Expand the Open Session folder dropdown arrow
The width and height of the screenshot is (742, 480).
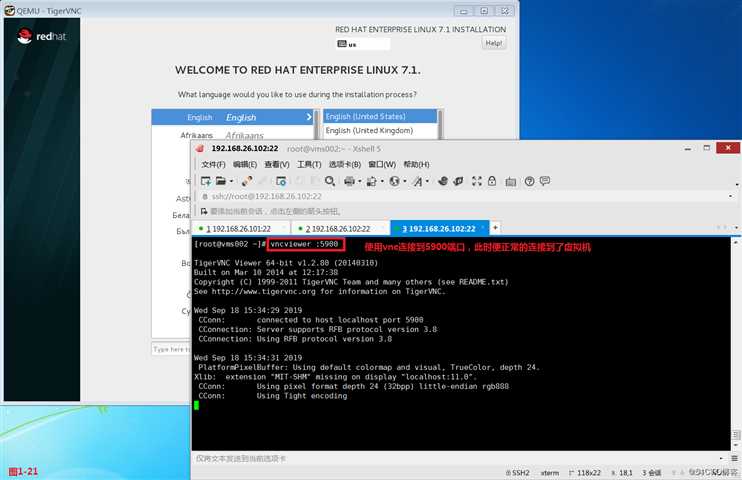(231, 181)
